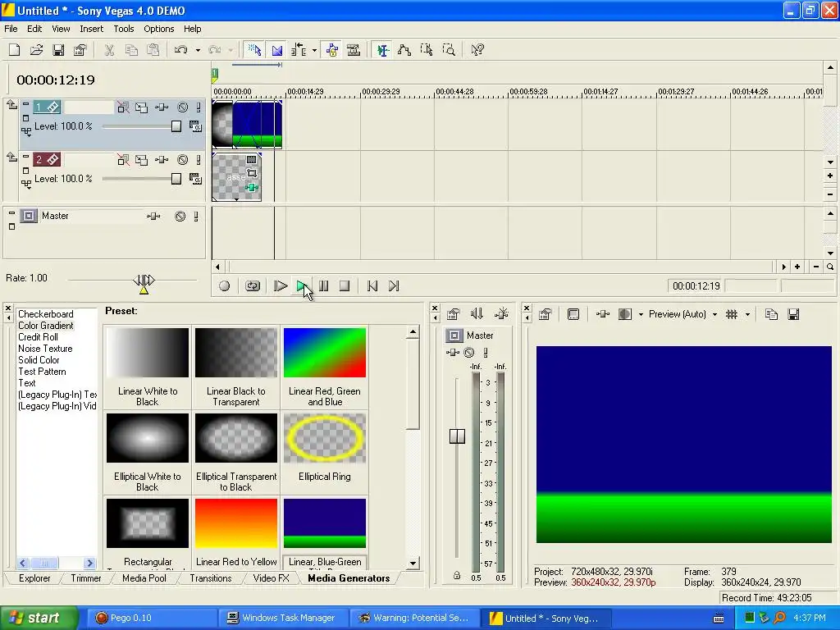The width and height of the screenshot is (840, 630).
Task: Choose the Elliptical Ring preset thumbnail
Action: (x=324, y=439)
